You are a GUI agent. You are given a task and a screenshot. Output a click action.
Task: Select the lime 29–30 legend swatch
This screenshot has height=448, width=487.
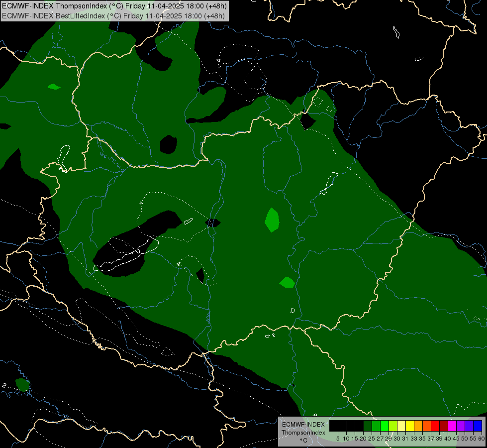393,426
